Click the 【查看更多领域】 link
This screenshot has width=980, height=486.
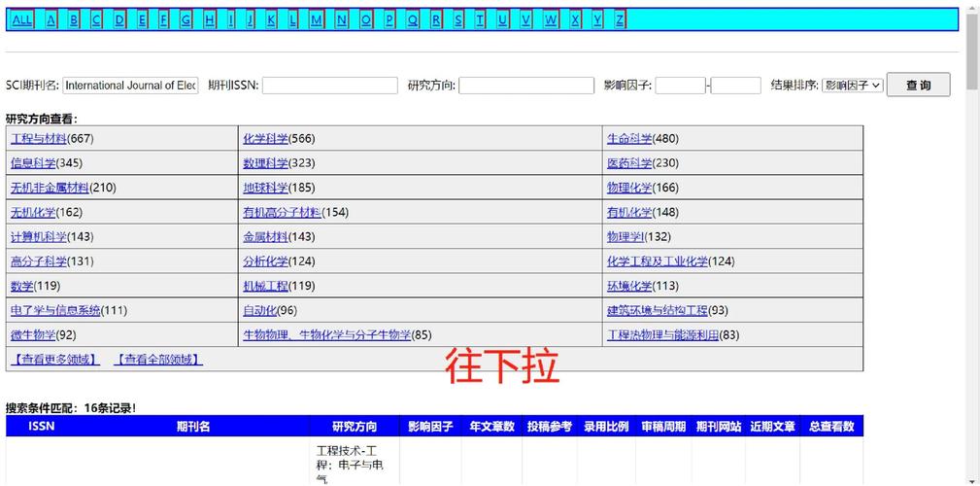[x=55, y=360]
